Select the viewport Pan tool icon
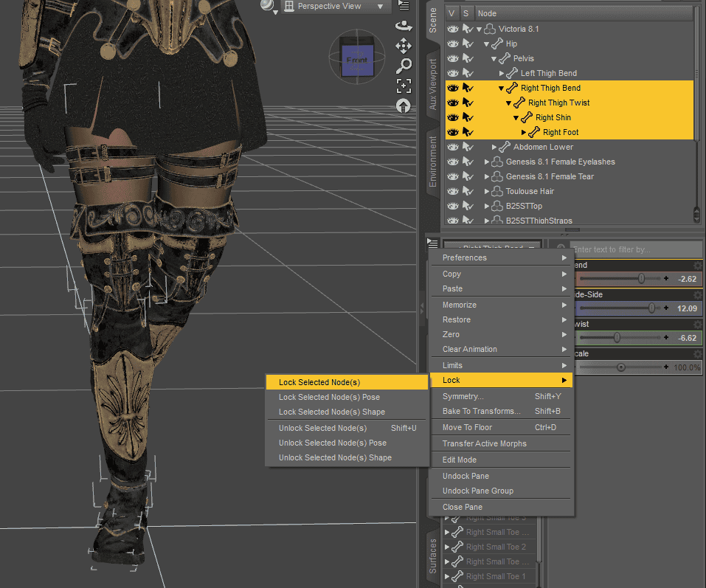 pyautogui.click(x=404, y=46)
